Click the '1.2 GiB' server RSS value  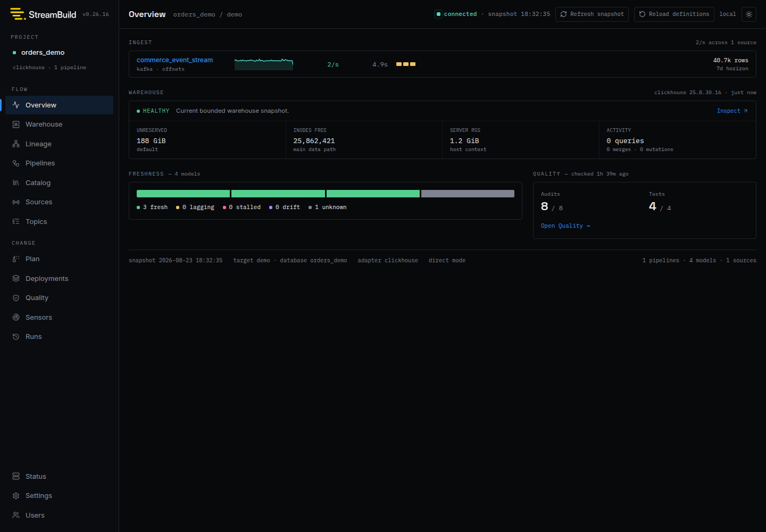464,141
